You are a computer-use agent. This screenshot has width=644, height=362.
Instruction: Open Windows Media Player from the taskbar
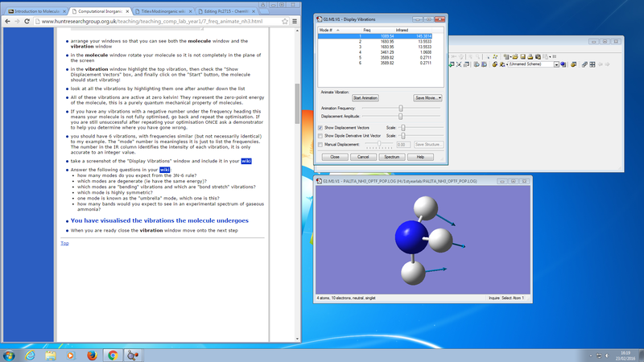pos(71,354)
